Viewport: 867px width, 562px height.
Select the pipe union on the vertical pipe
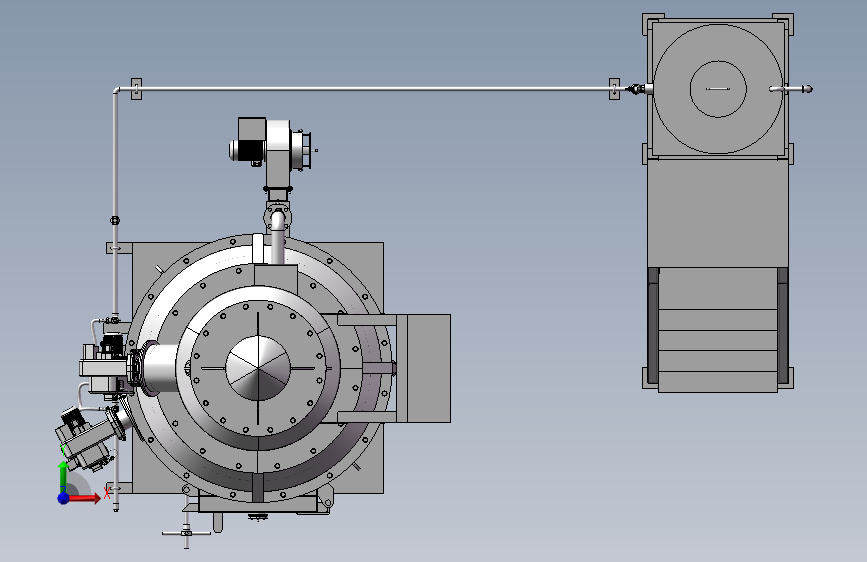[x=115, y=220]
